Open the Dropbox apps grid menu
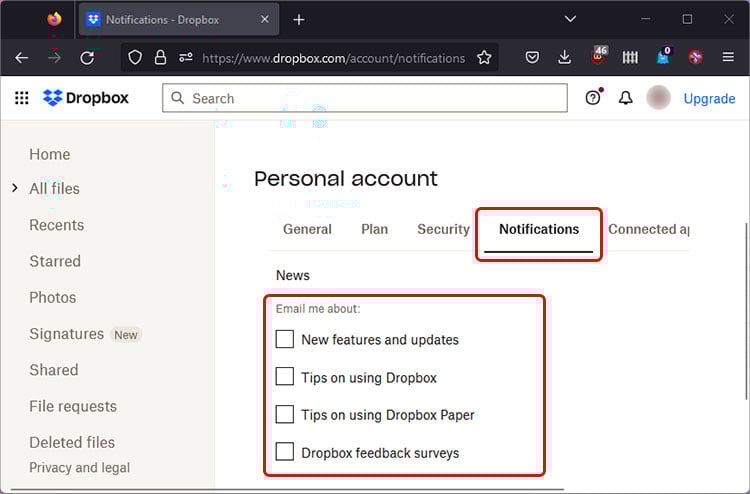Viewport: 750px width, 494px height. point(22,98)
